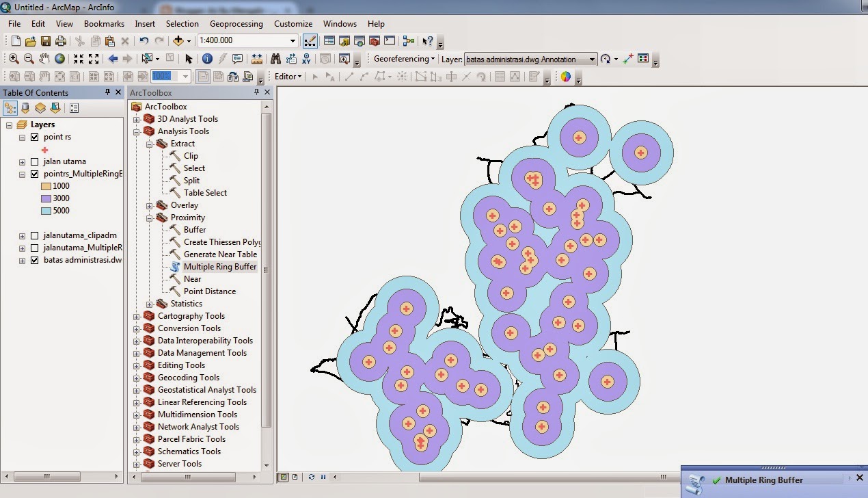
Task: Expand the Overlay toolset
Action: point(149,205)
